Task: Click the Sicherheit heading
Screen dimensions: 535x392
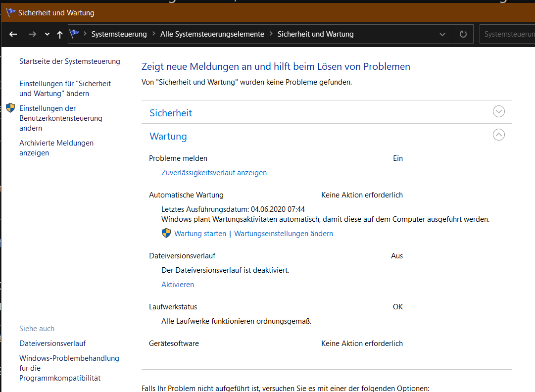Action: tap(171, 113)
